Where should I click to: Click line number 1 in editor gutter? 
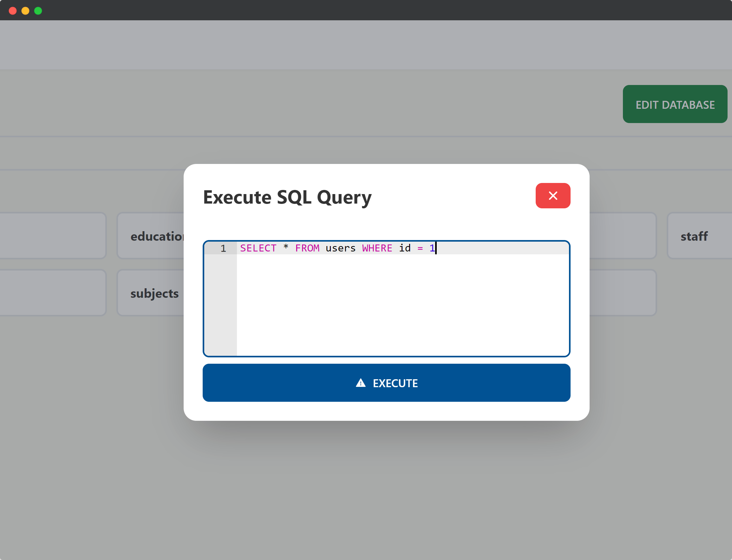pyautogui.click(x=223, y=248)
